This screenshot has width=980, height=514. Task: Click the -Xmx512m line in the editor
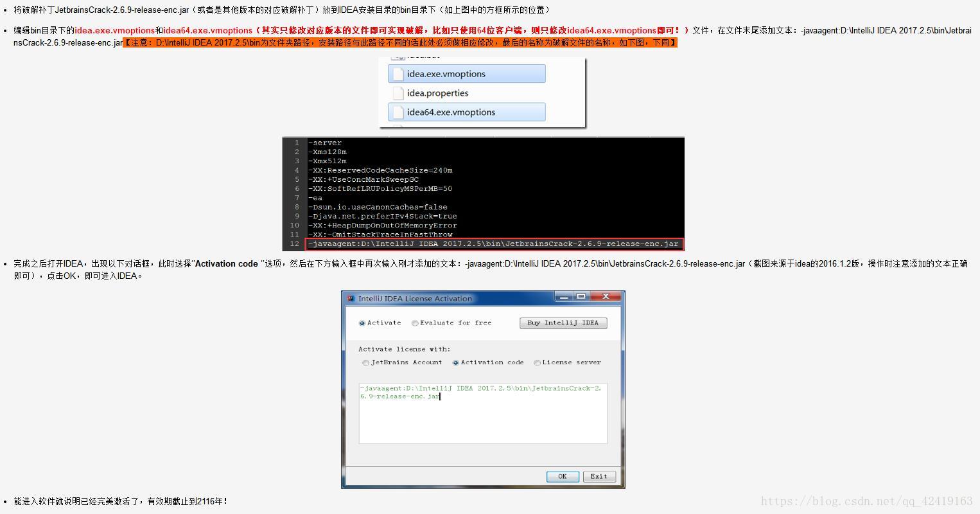point(328,161)
